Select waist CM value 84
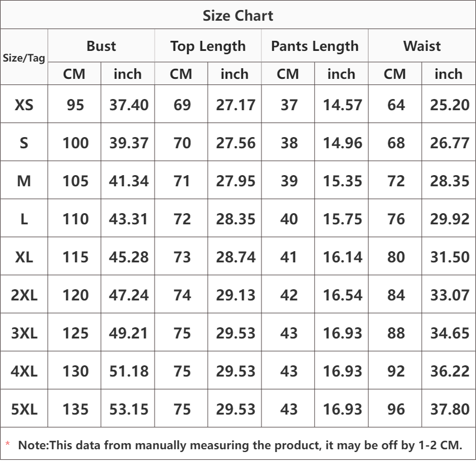 tap(396, 295)
